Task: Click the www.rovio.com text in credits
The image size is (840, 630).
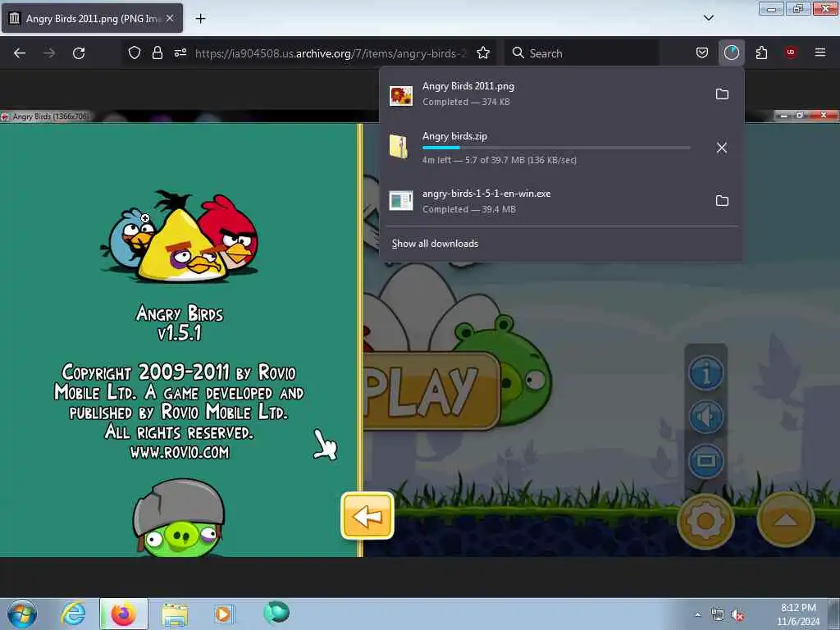Action: click(180, 453)
